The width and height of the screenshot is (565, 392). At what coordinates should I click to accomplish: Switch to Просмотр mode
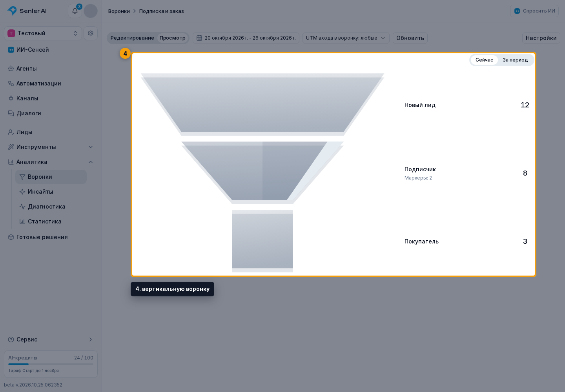click(x=173, y=38)
